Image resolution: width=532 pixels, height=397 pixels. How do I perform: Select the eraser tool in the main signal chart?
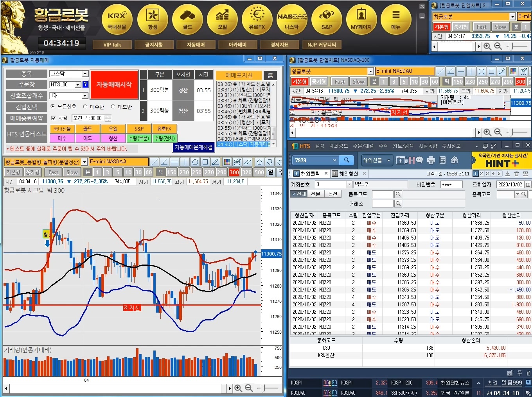pyautogui.click(x=247, y=162)
